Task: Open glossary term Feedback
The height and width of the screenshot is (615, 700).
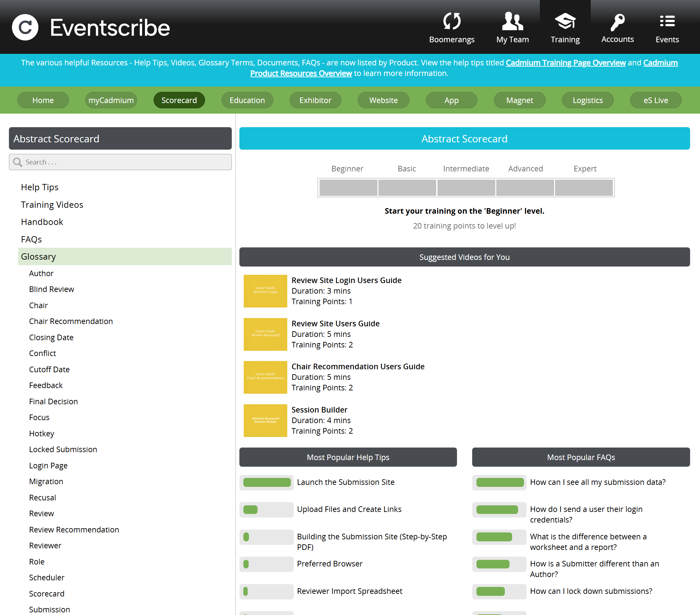Action: [x=46, y=385]
